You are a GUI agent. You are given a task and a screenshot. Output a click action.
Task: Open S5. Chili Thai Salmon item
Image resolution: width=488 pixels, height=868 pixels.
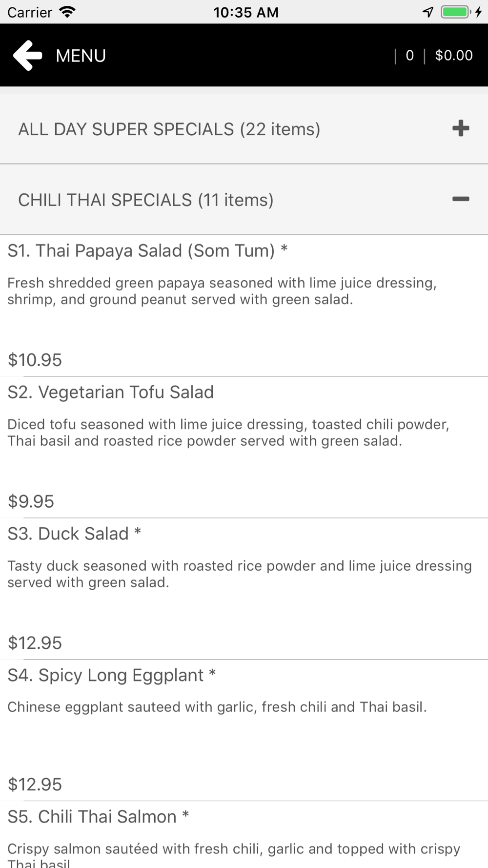[98, 817]
